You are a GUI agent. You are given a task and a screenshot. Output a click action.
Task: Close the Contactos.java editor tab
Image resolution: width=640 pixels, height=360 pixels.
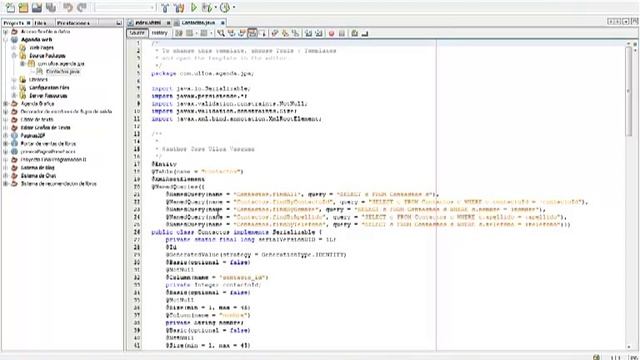pos(223,23)
